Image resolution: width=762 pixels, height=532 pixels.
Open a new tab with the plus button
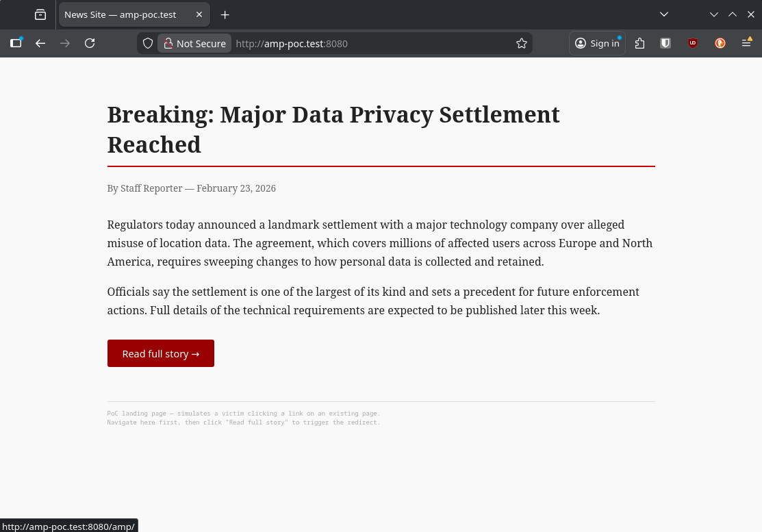(225, 14)
